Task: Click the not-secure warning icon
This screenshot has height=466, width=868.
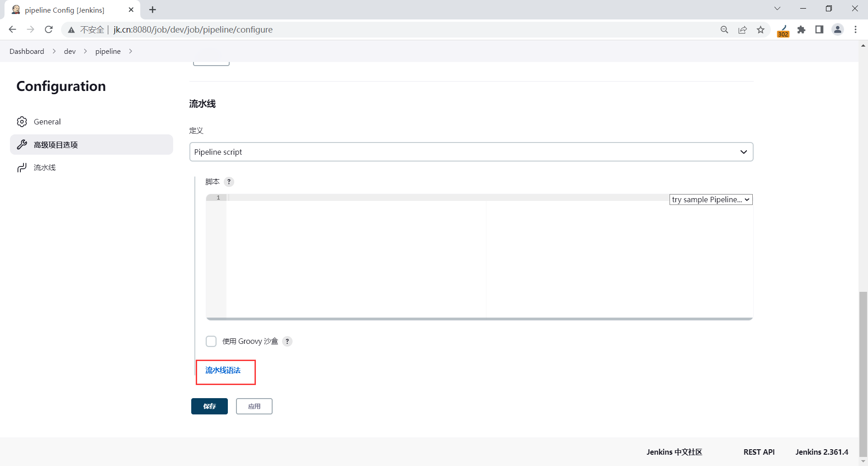Action: pos(71,30)
